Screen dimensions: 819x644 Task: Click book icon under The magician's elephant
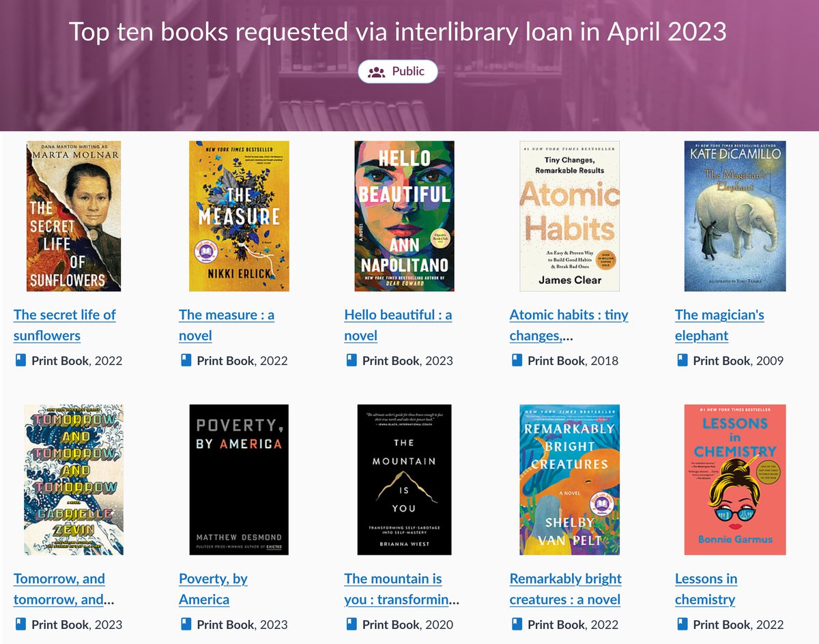point(682,360)
